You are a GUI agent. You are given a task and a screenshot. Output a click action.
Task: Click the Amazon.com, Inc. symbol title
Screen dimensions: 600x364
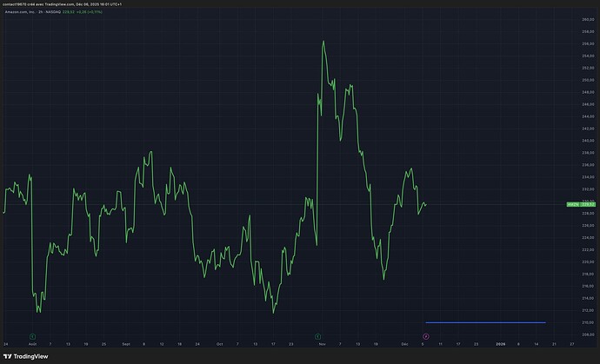click(24, 12)
